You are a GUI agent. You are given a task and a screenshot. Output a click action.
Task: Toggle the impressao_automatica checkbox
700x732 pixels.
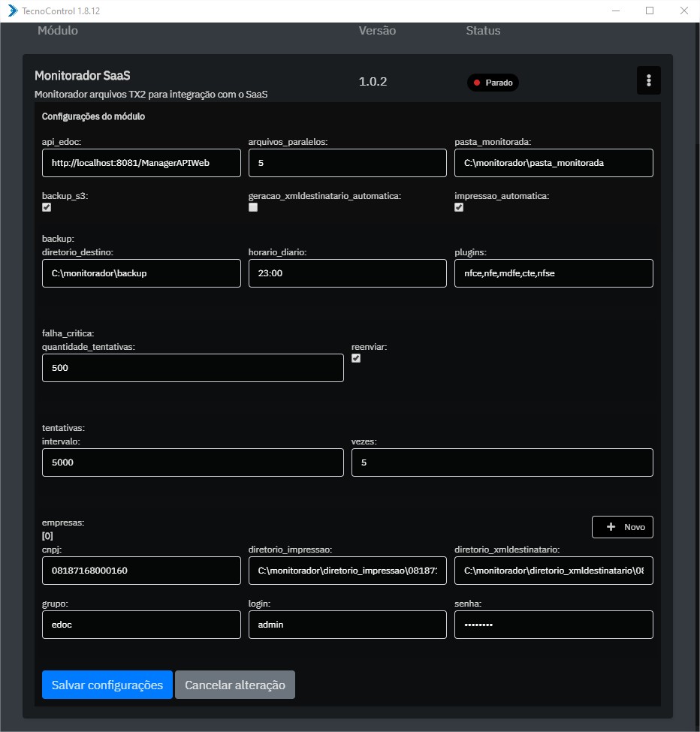[459, 207]
